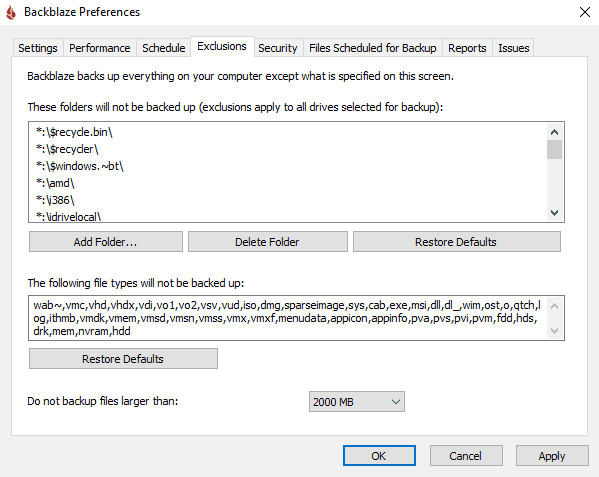Image resolution: width=599 pixels, height=477 pixels.
Task: Open the Security tab
Action: (x=278, y=48)
